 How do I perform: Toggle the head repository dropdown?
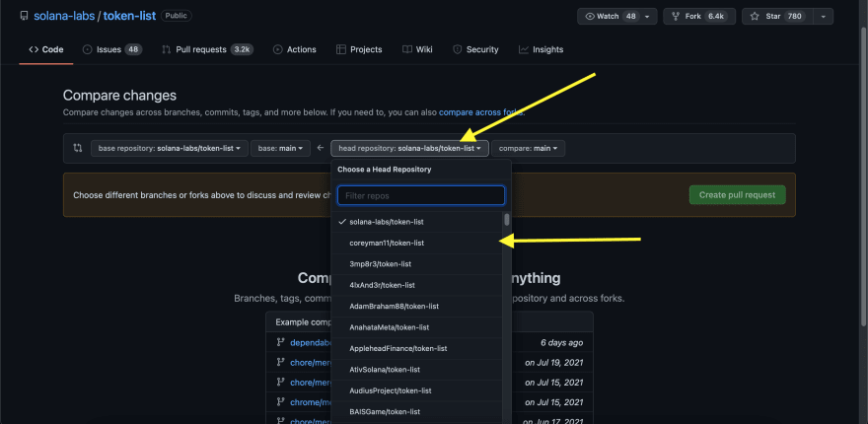click(x=409, y=148)
